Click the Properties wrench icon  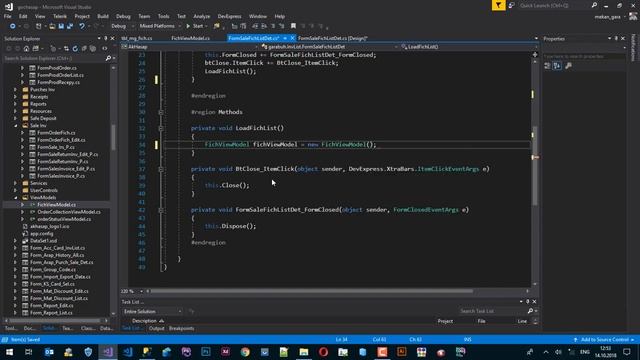click(x=568, y=66)
